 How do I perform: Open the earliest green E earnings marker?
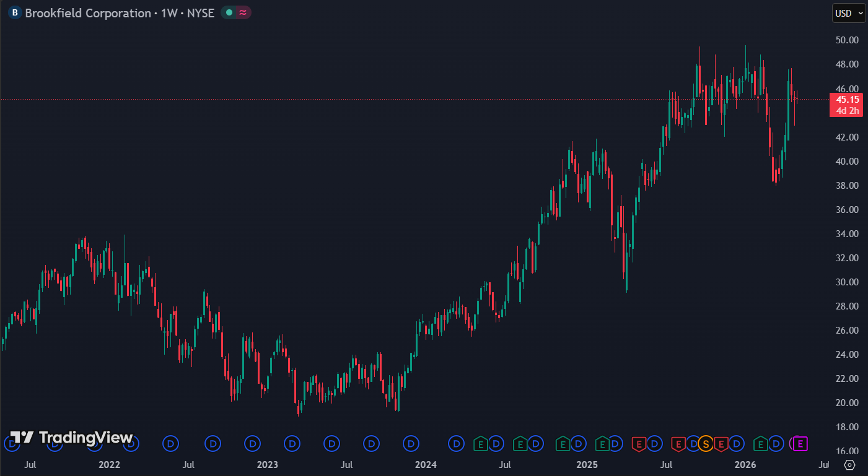480,443
